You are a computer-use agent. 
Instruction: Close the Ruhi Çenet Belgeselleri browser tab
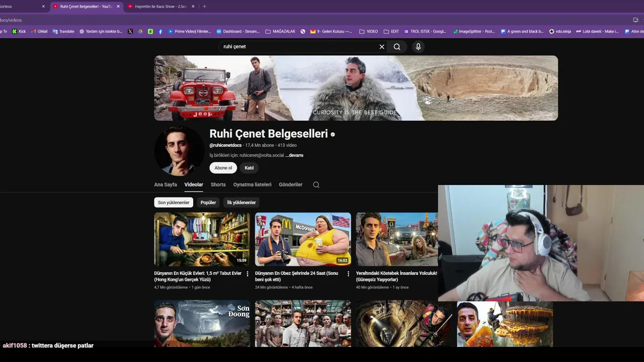click(x=118, y=7)
